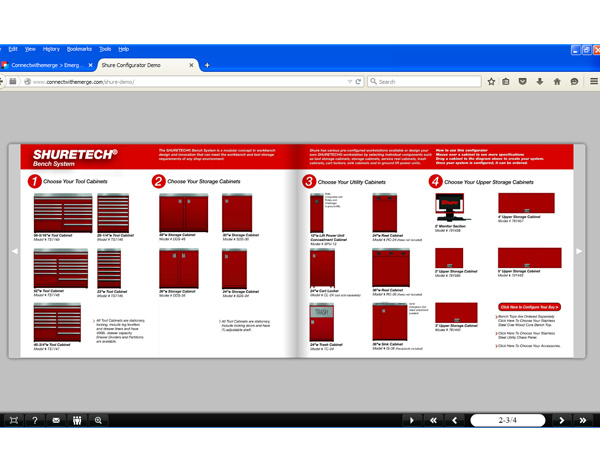
Task: Select the widest tool cabinet in top row
Action: tap(63, 213)
